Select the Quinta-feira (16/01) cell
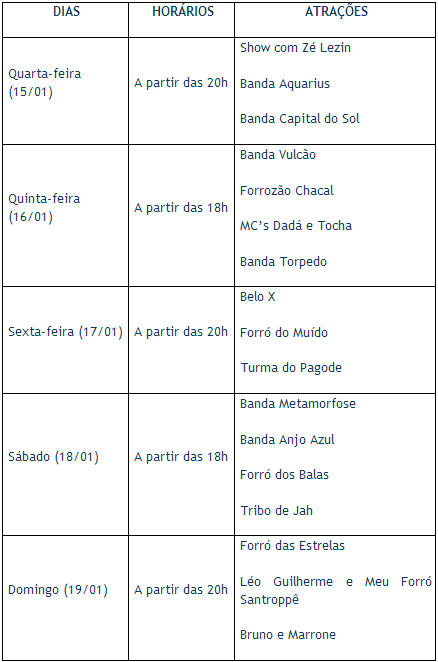Image resolution: width=438 pixels, height=662 pixels. (x=65, y=216)
